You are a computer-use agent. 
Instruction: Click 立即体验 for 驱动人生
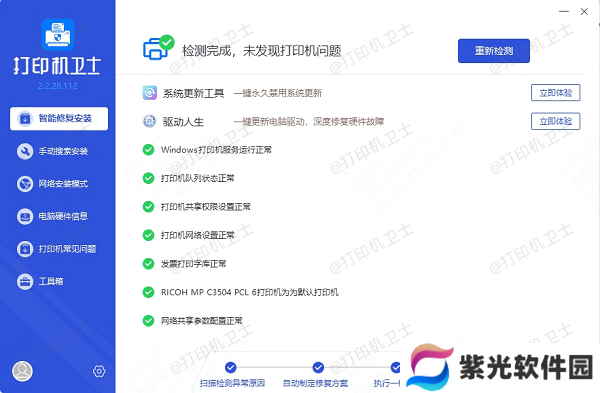pyautogui.click(x=556, y=122)
